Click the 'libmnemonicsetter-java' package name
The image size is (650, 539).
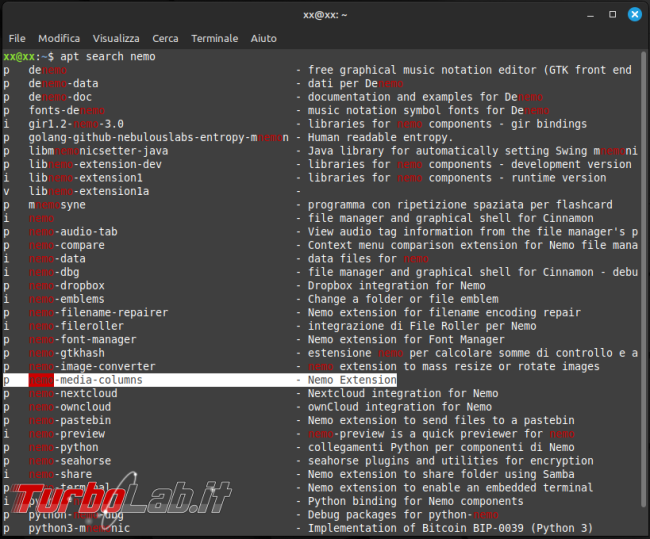[98, 151]
